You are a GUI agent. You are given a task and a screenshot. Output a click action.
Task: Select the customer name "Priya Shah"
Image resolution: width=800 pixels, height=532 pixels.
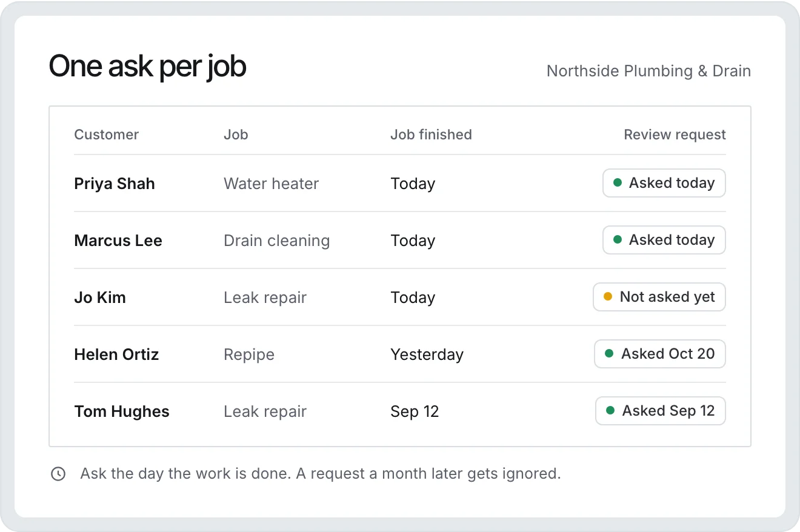[x=115, y=184]
